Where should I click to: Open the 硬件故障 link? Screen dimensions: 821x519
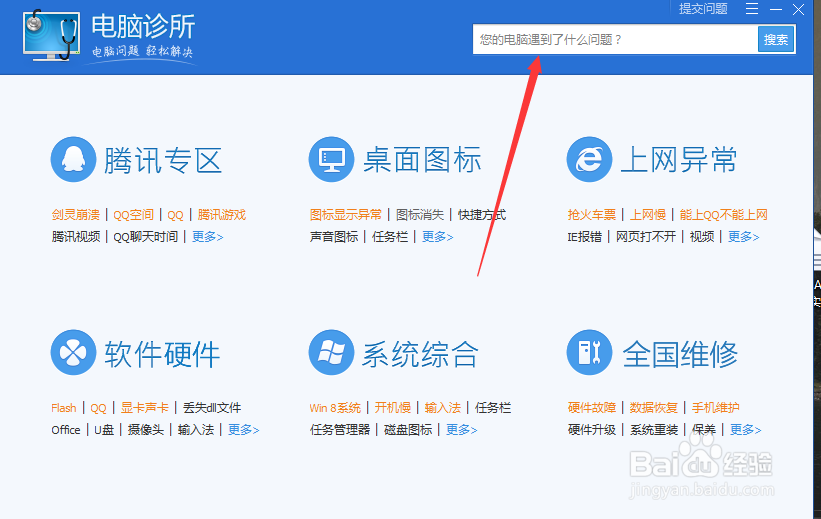[x=592, y=408]
